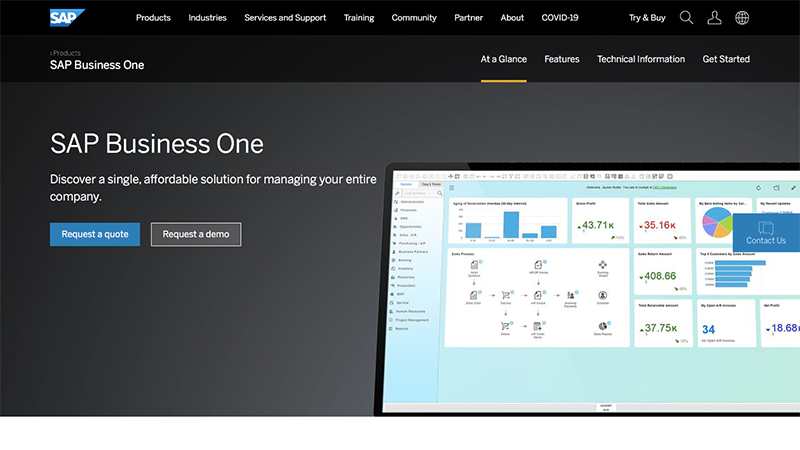Open the globe country selector icon
This screenshot has width=800, height=450.
pyautogui.click(x=742, y=18)
